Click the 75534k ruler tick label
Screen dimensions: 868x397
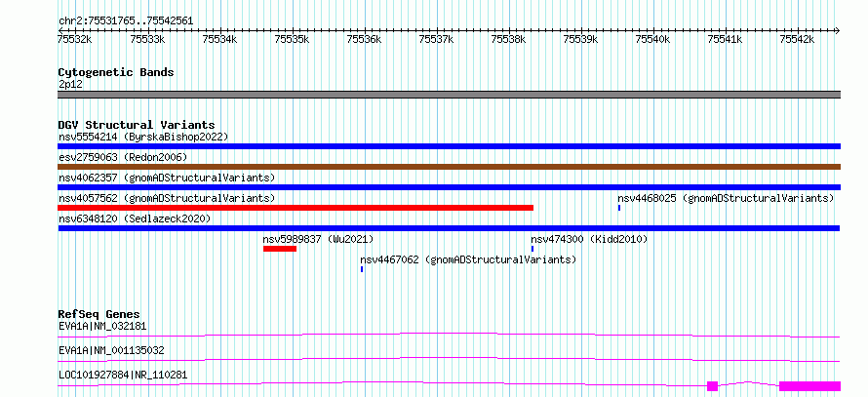219,39
